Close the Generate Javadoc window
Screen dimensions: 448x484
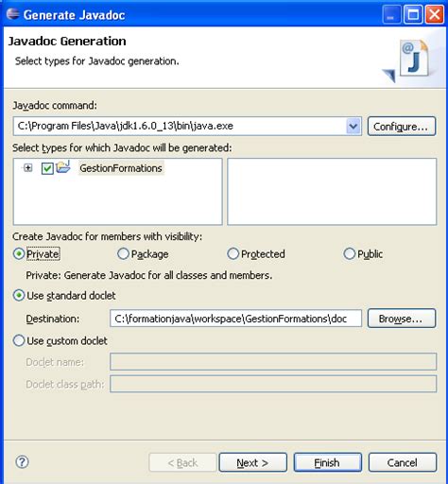(435, 14)
